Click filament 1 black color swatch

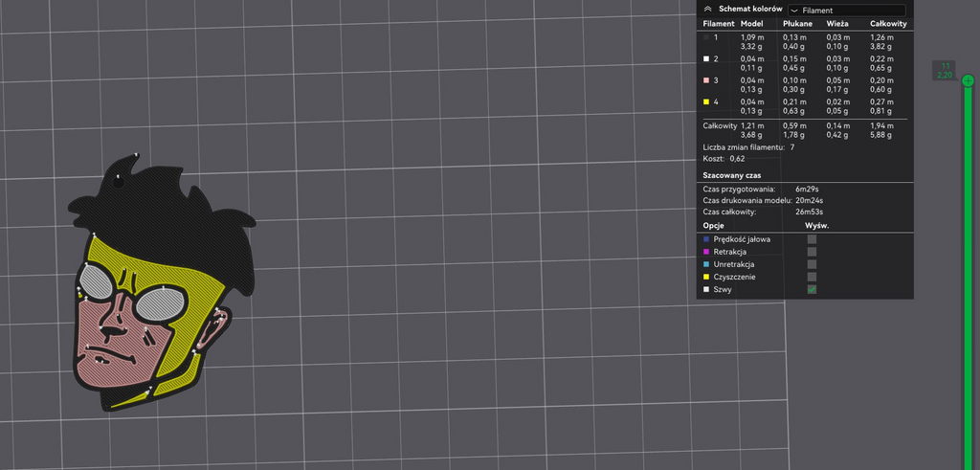706,37
